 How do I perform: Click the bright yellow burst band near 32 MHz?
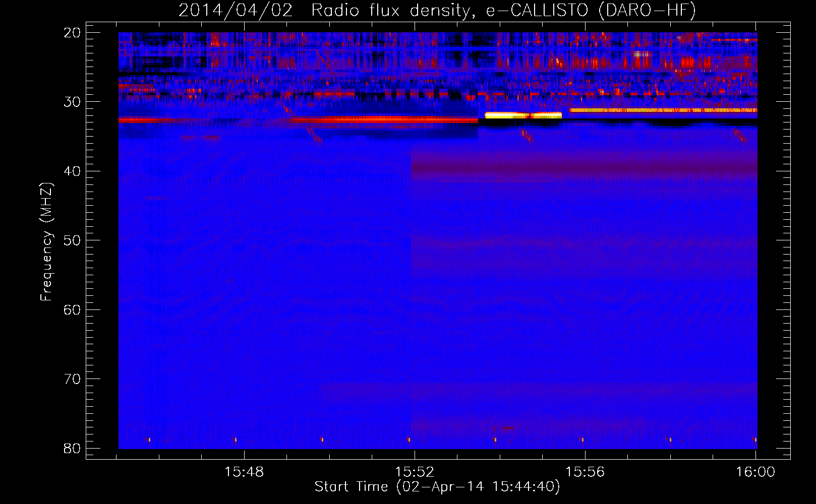pyautogui.click(x=523, y=115)
